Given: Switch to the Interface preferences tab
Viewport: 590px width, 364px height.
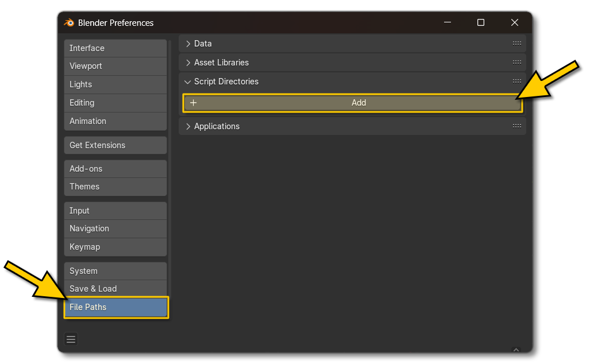Looking at the screenshot, I should [115, 48].
